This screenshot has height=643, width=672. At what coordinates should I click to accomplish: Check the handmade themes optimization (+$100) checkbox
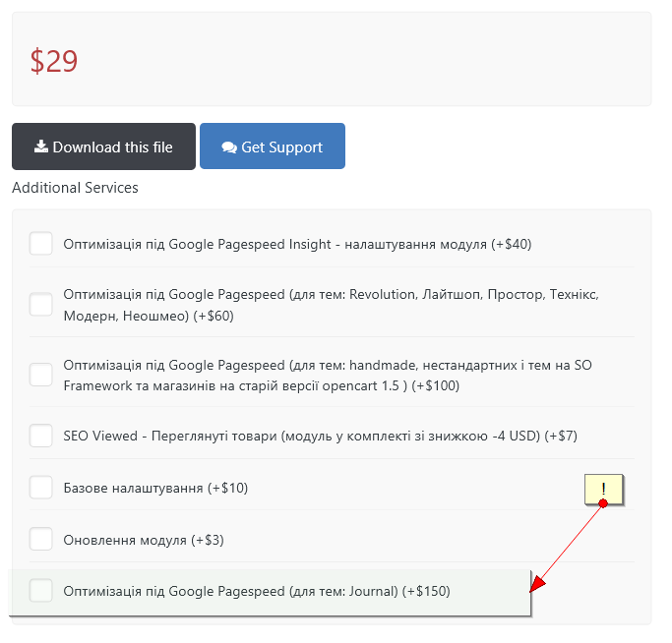tap(41, 375)
